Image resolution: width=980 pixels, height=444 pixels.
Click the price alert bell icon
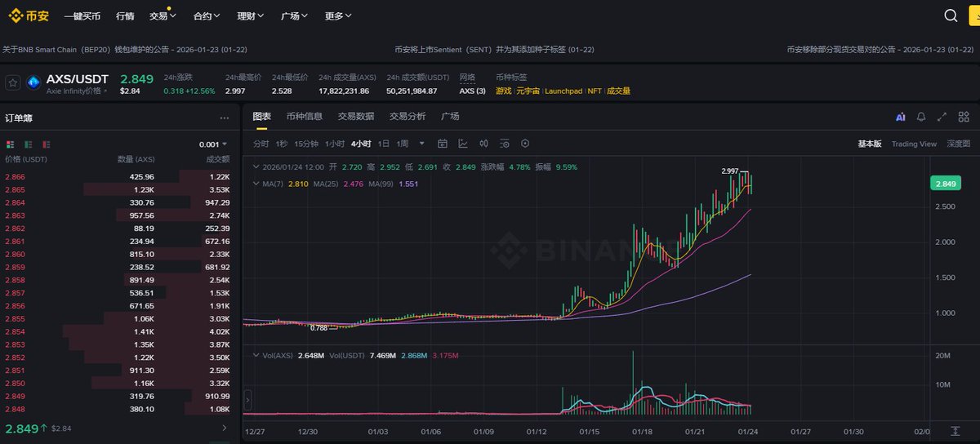click(921, 118)
